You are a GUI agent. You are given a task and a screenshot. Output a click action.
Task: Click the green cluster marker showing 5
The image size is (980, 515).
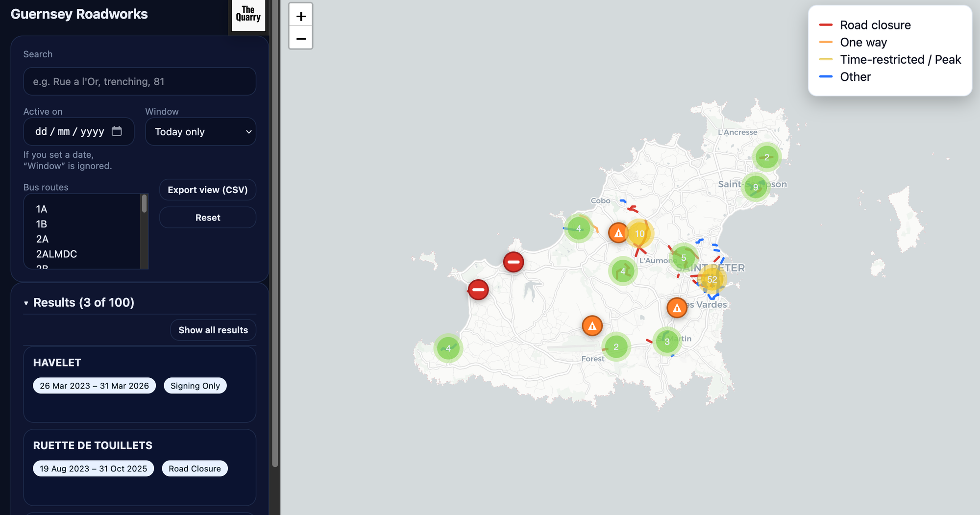tap(684, 258)
